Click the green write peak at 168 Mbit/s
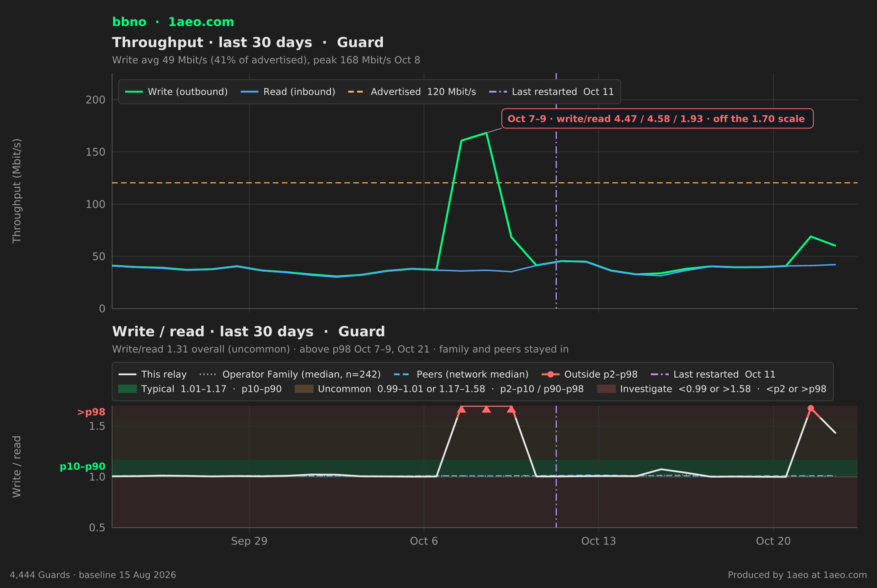Screen dimensions: 877x588 (x=486, y=133)
